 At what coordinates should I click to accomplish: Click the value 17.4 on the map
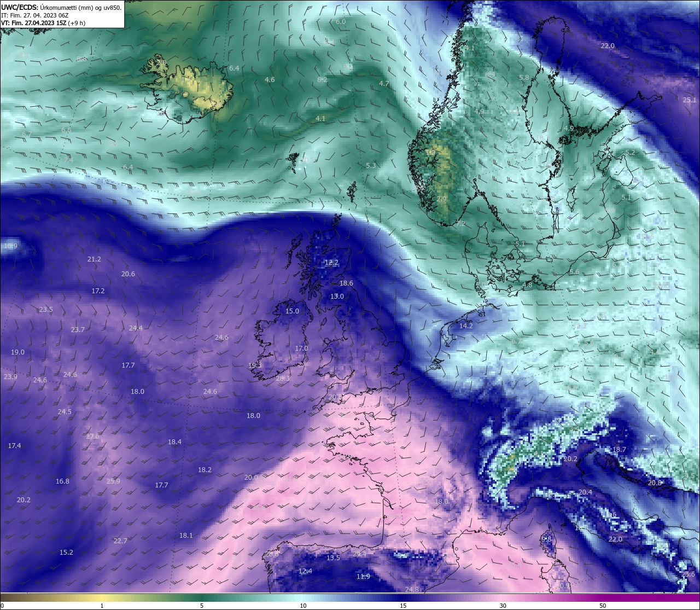pyautogui.click(x=14, y=446)
